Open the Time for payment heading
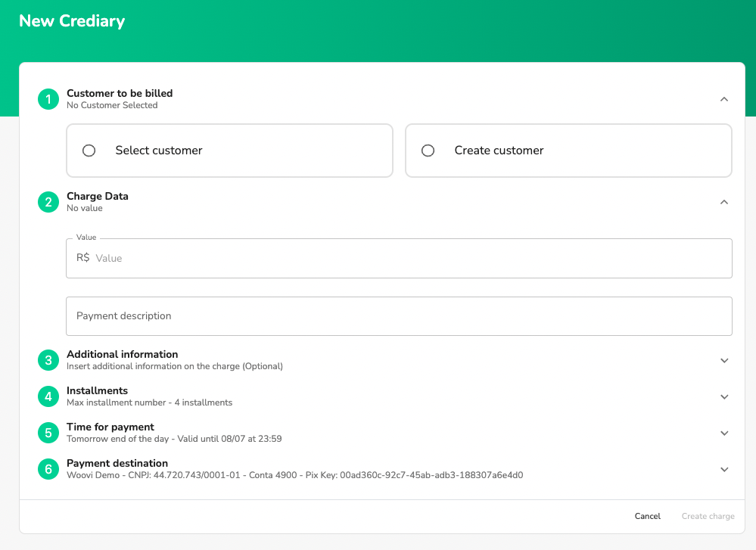 (110, 427)
